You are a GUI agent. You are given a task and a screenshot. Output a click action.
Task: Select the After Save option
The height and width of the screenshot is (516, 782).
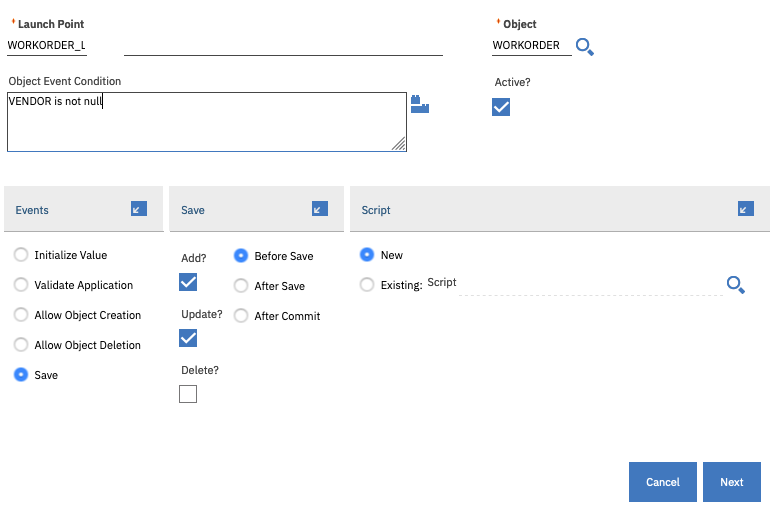(241, 286)
